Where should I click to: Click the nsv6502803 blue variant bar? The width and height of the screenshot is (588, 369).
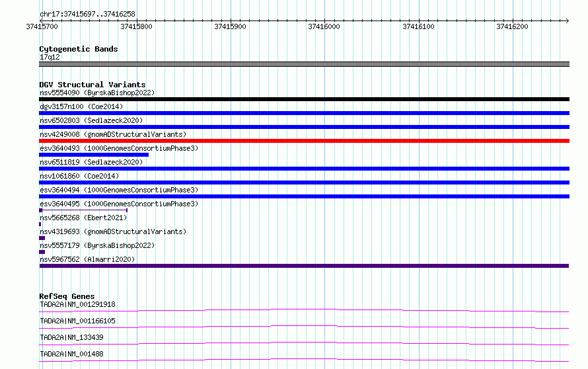click(304, 127)
